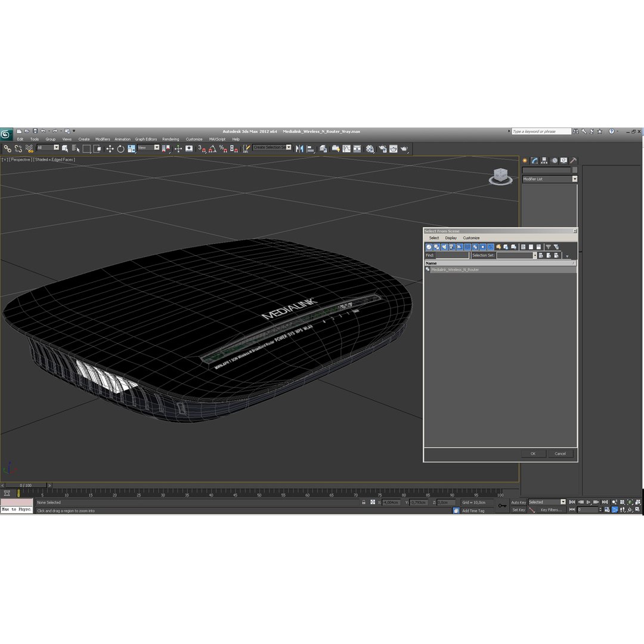This screenshot has width=644, height=644.
Task: Expand Selection Set dropdown in Select From Scene
Action: pos(535,255)
